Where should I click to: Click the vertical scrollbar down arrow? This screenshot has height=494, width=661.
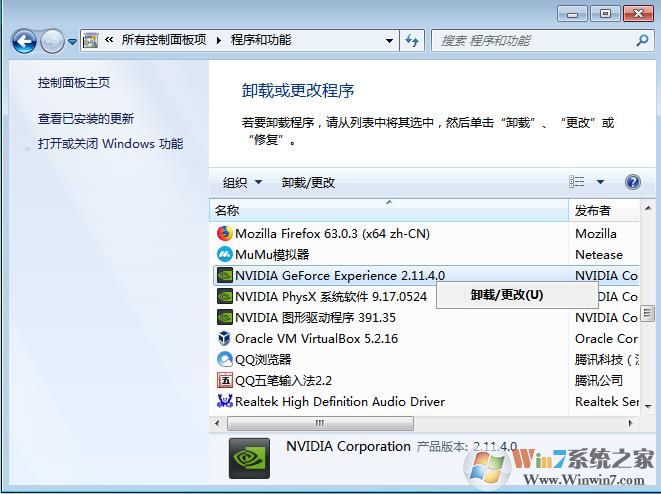[x=648, y=407]
